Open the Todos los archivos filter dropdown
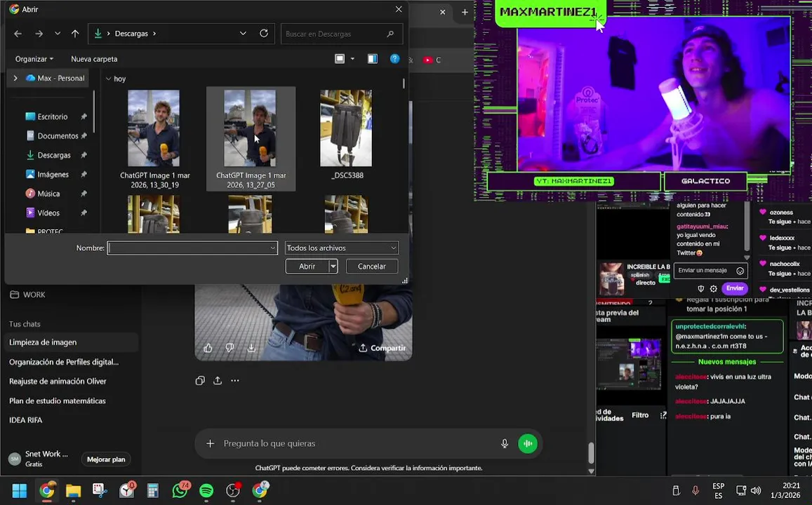Viewport: 812px width, 505px height. click(341, 248)
